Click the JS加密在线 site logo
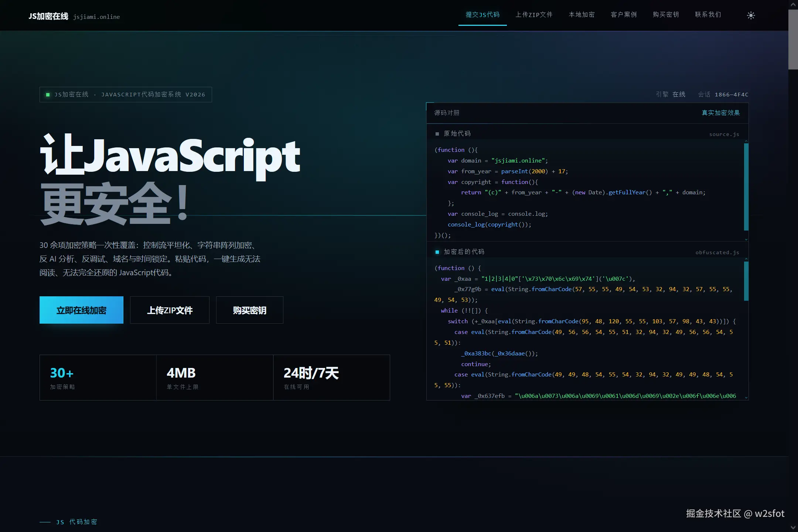Screen dimensions: 798x532 (48, 16)
